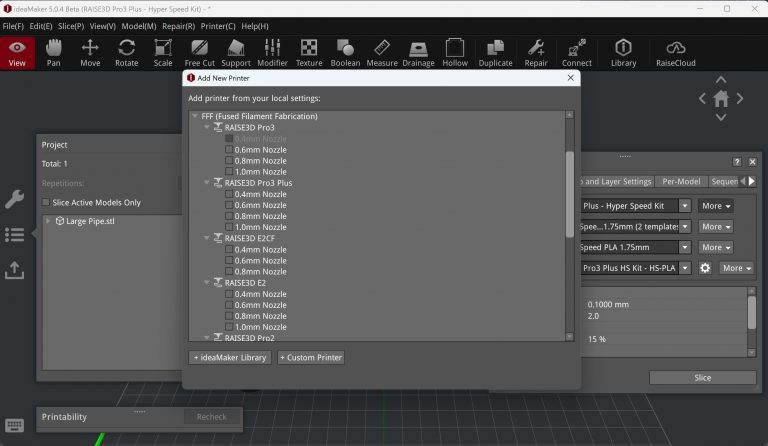The image size is (768, 446).
Task: Open the Free Cut tool
Action: point(199,53)
